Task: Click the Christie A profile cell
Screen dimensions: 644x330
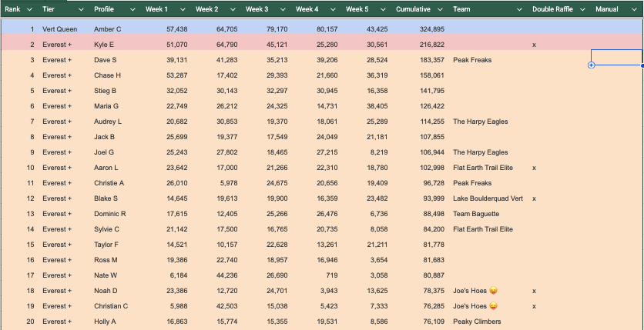Action: point(109,183)
